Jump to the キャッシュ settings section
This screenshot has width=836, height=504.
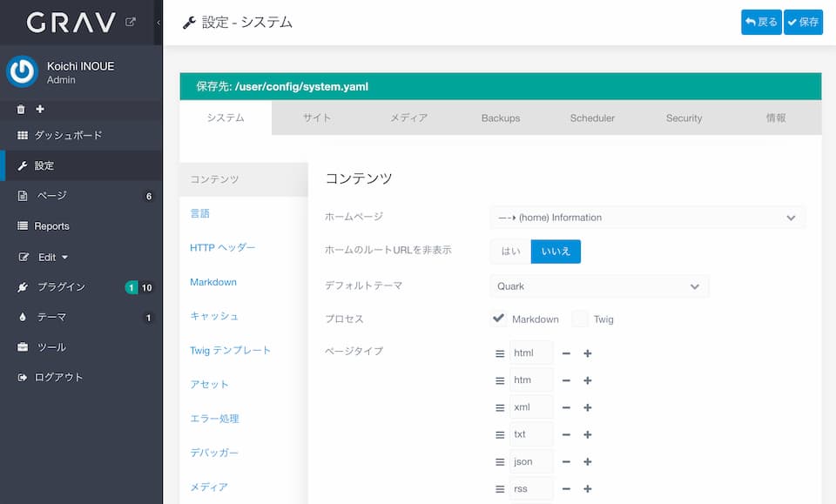214,316
